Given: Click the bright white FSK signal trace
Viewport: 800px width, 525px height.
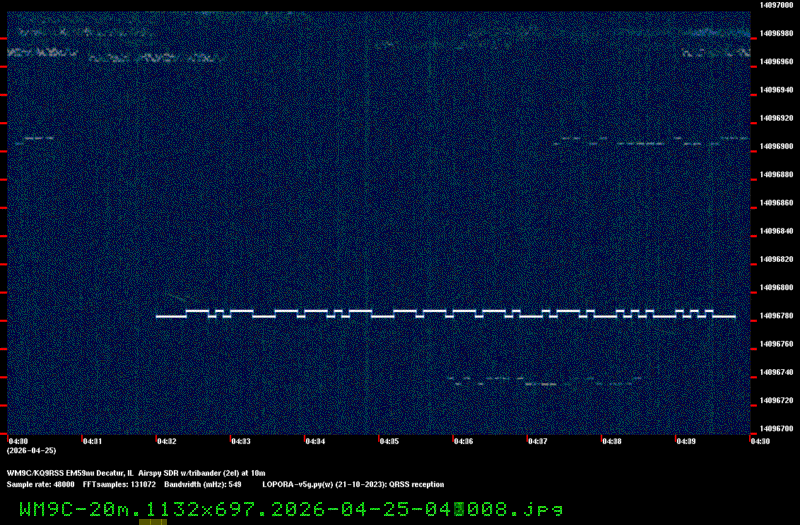Looking at the screenshot, I should tap(445, 314).
